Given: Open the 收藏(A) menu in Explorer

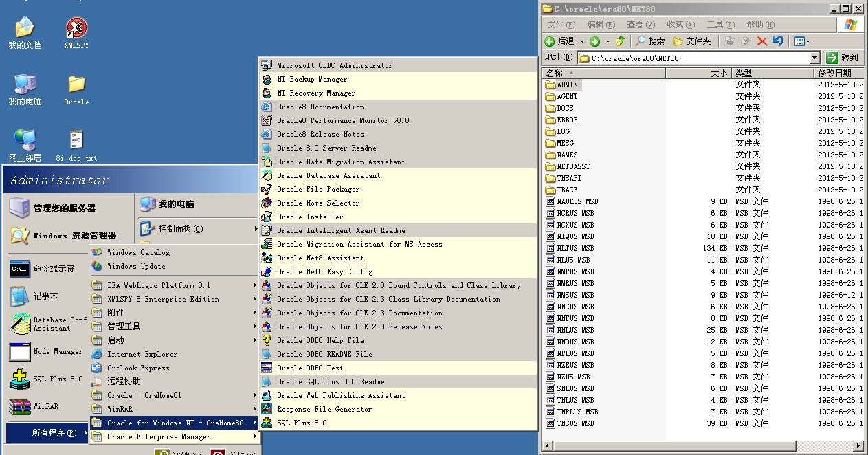Looking at the screenshot, I should coord(680,25).
